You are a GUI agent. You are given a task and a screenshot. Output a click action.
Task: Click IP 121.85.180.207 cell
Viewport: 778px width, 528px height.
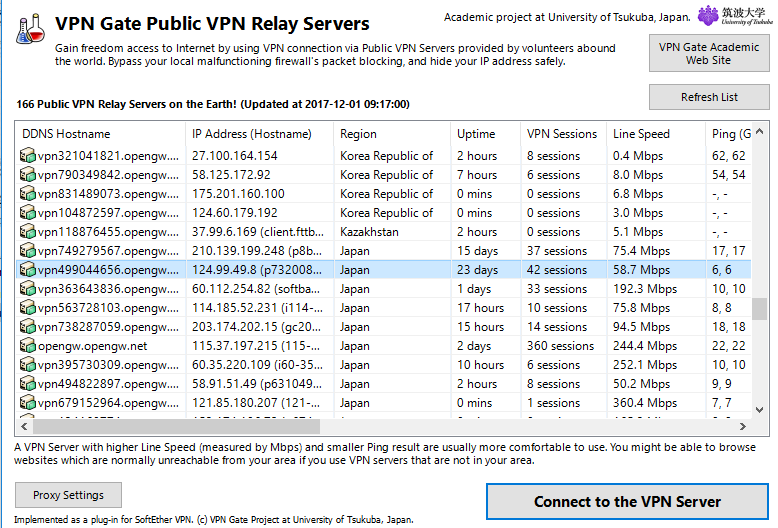pos(257,403)
